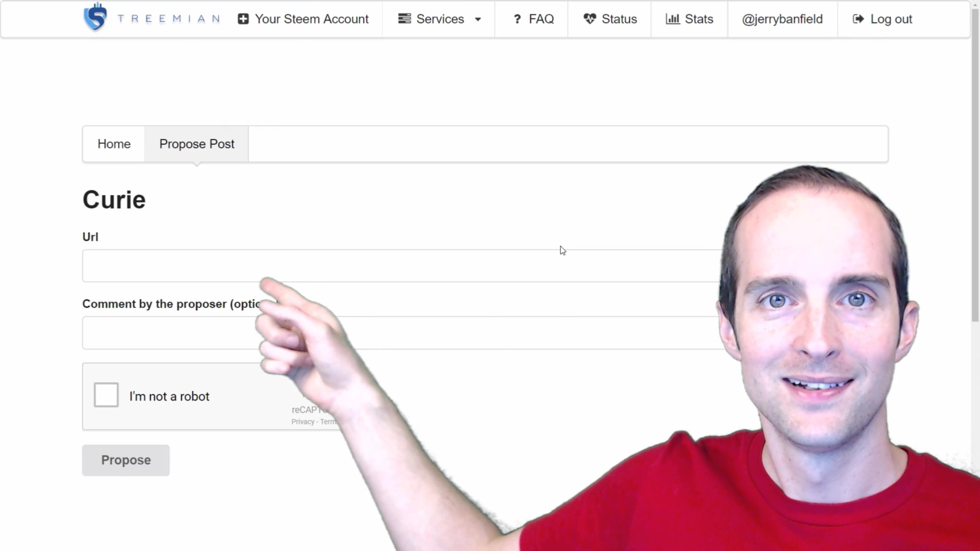Image resolution: width=980 pixels, height=551 pixels.
Task: Click the plus icon beside Your Steem Account
Action: click(243, 19)
